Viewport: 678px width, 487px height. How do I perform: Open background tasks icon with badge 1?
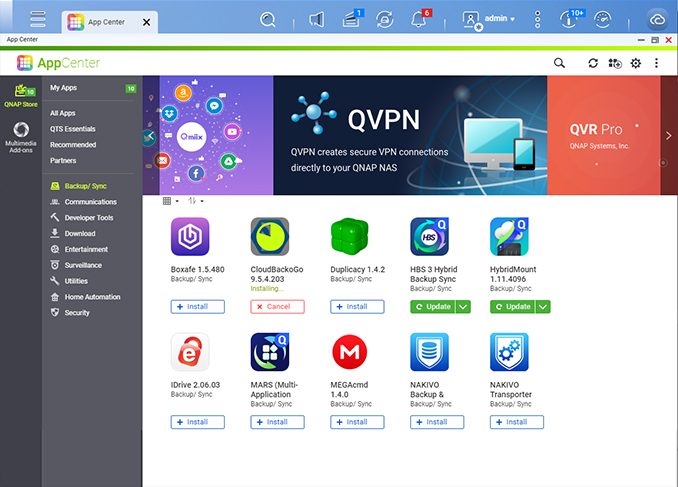[x=352, y=19]
